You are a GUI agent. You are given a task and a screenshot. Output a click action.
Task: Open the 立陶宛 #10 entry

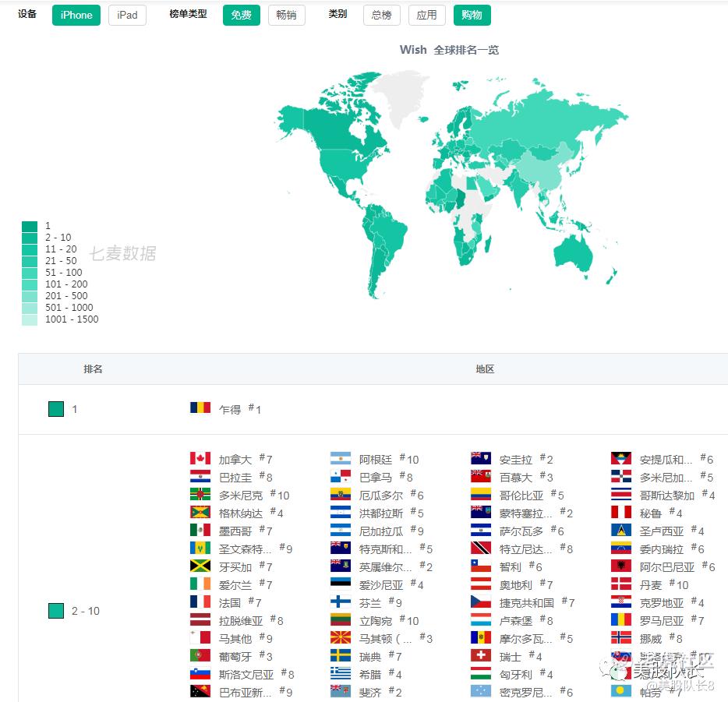click(x=375, y=620)
